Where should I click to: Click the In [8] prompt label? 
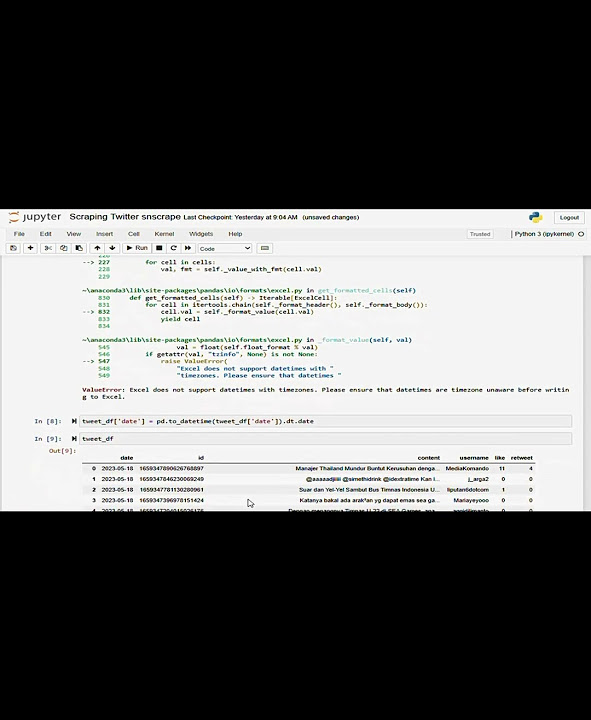(48, 421)
